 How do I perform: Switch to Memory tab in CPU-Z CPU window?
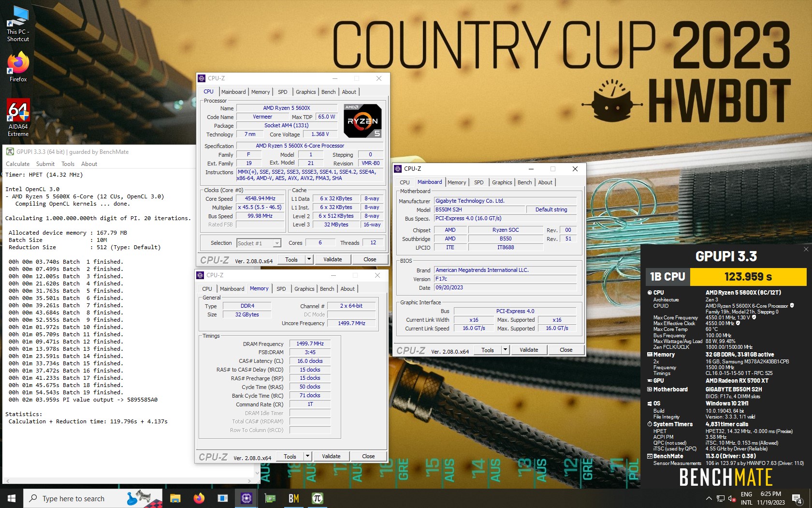coord(261,92)
